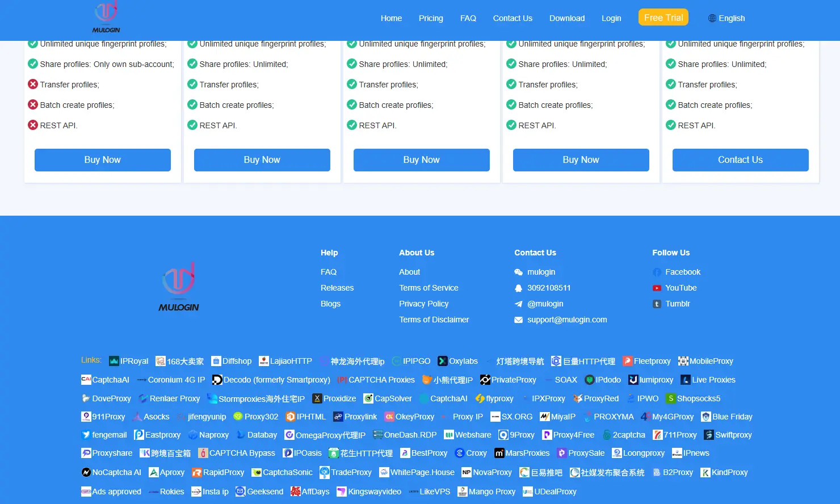
Task: Open Download in the top navigation
Action: click(567, 18)
